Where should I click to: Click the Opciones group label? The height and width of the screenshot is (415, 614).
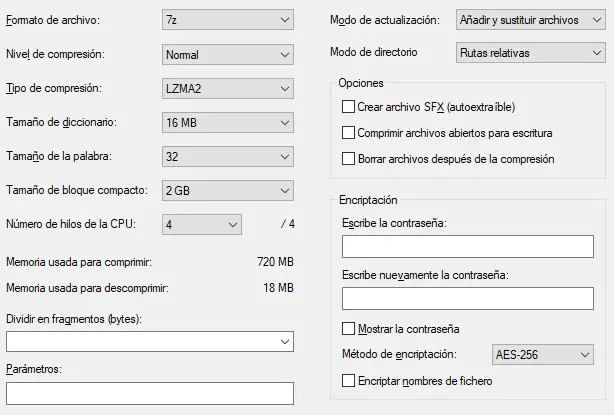361,83
